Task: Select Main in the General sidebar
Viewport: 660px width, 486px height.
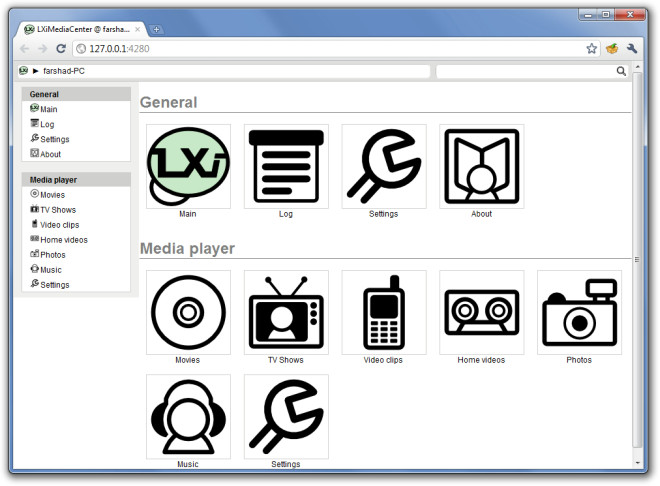Action: pos(44,109)
